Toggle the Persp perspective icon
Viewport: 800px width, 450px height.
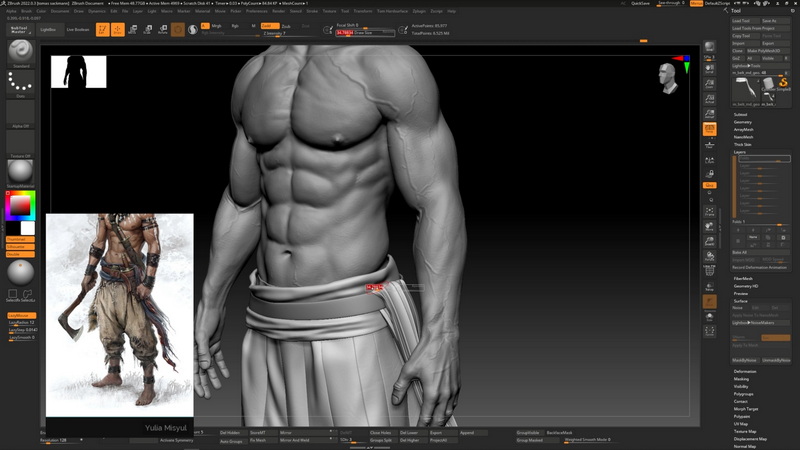(x=709, y=129)
